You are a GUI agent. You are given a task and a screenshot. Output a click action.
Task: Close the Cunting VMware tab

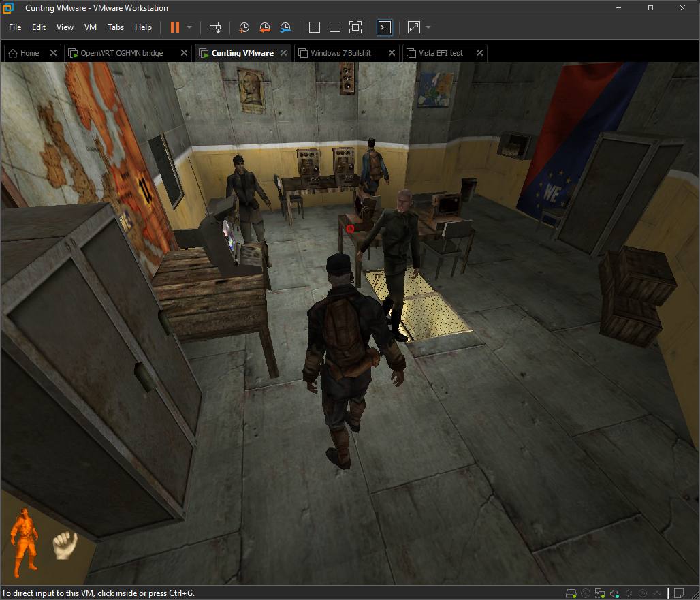pyautogui.click(x=283, y=52)
